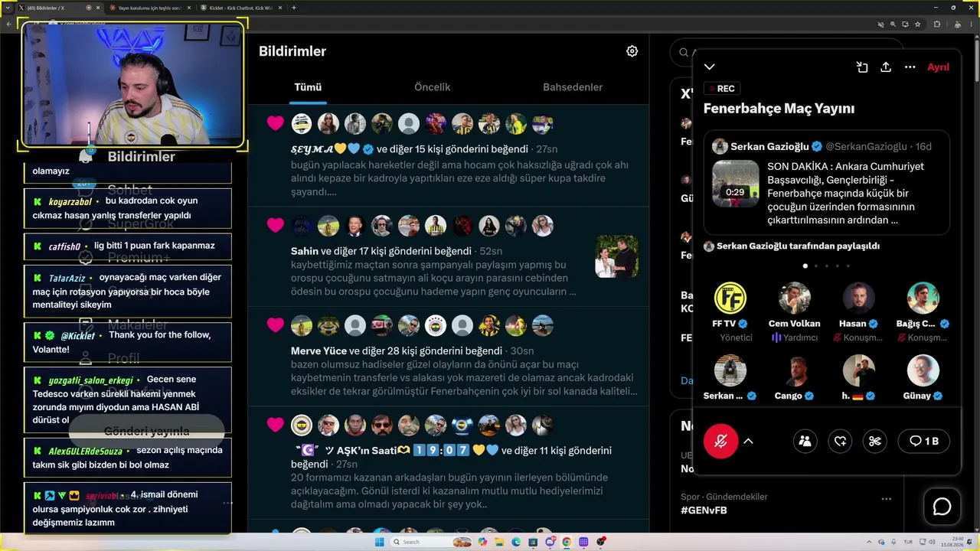Open the AŞK'ın Saati like notification text
The height and width of the screenshot is (551, 980).
(x=451, y=457)
